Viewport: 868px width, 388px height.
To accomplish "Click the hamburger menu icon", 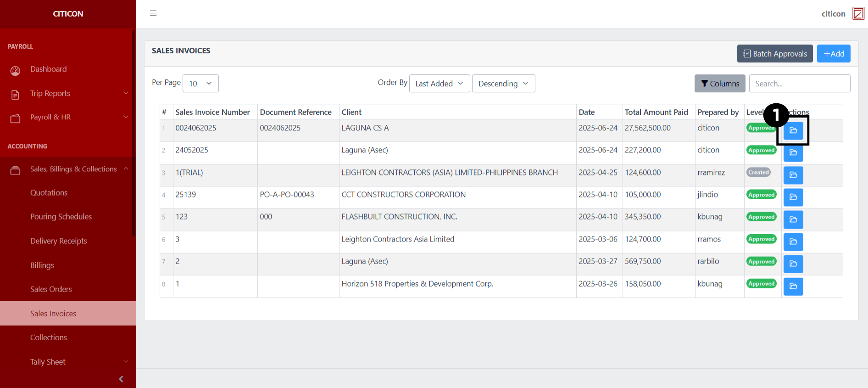I will coord(153,13).
